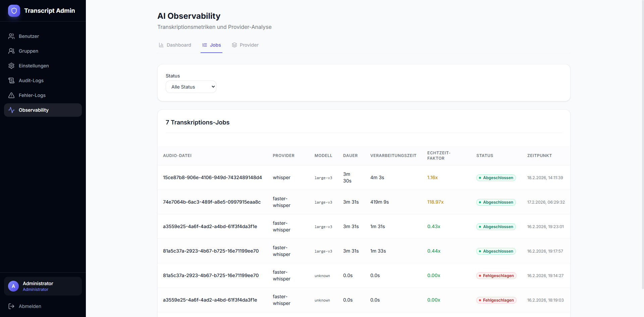This screenshot has width=644, height=317.
Task: Click the Echtzeit-Faktor column header
Action: [439, 156]
